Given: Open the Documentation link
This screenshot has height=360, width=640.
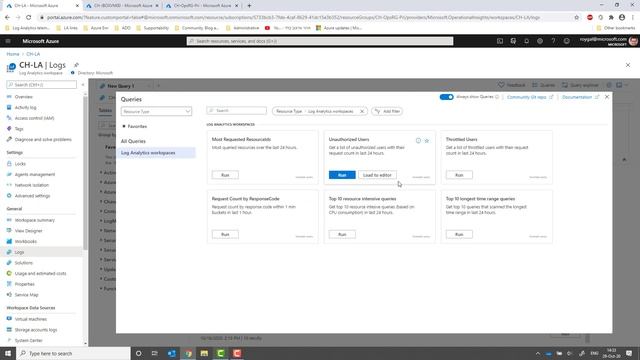Looking at the screenshot, I should [580, 97].
